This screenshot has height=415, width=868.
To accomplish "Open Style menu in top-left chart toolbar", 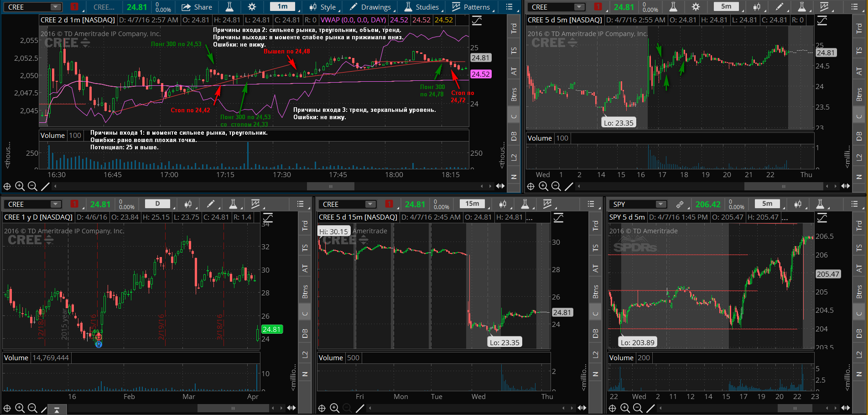I will coord(323,7).
